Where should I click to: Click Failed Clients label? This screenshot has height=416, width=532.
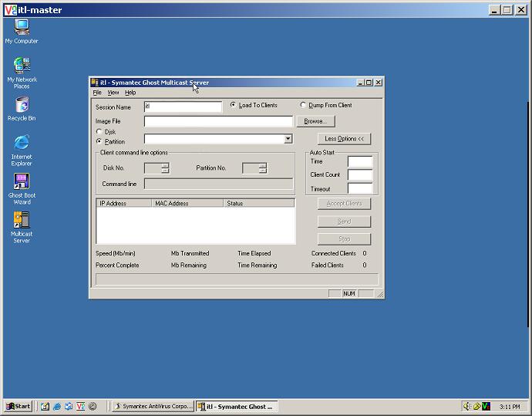[x=328, y=265]
